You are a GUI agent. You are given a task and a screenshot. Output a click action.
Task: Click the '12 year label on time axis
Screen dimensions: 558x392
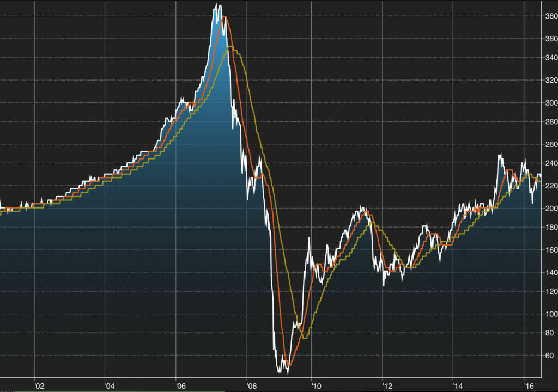coord(387,386)
